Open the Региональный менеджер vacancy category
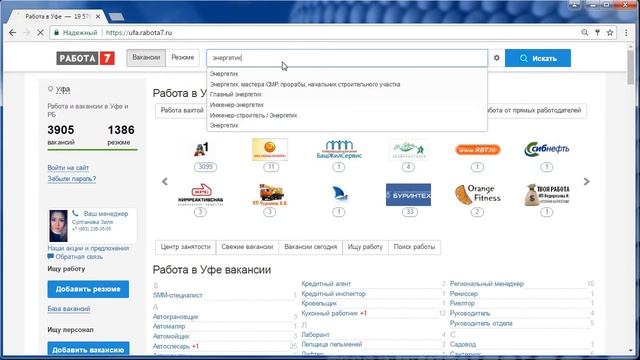Screen dimensions: 640x360 coord(487,284)
